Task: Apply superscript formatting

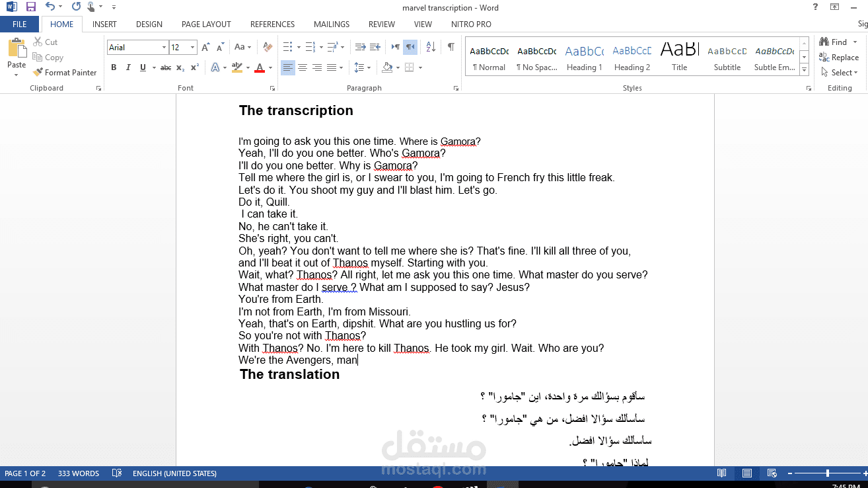Action: coord(195,67)
